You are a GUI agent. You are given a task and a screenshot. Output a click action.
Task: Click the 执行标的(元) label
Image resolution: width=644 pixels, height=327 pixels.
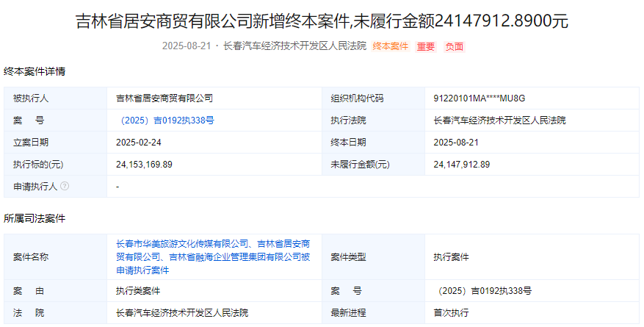(x=38, y=165)
